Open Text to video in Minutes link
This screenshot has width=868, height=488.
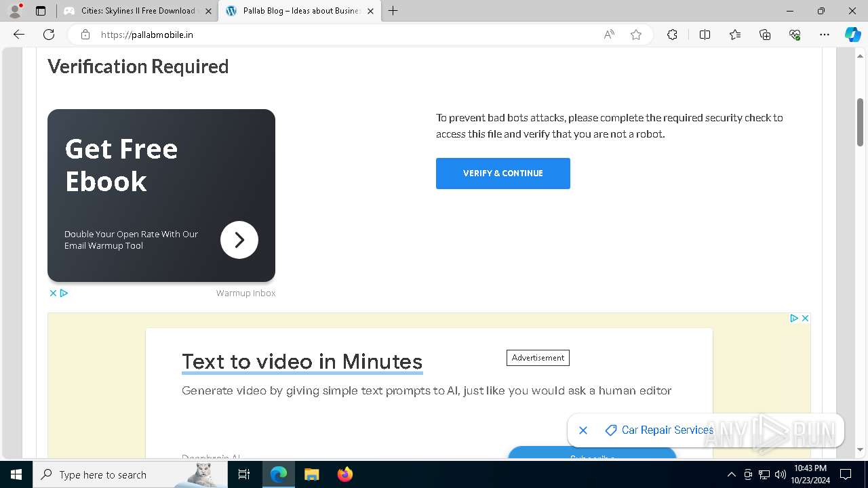tap(302, 362)
